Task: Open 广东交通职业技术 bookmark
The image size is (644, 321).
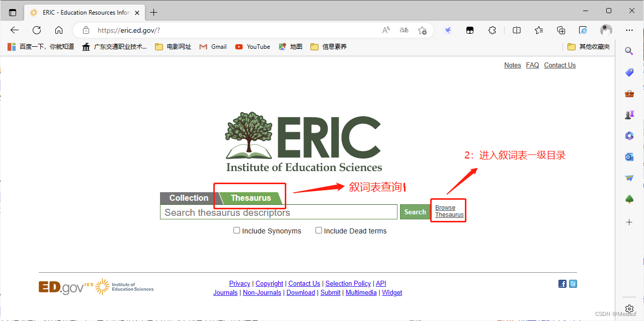Action: click(115, 47)
